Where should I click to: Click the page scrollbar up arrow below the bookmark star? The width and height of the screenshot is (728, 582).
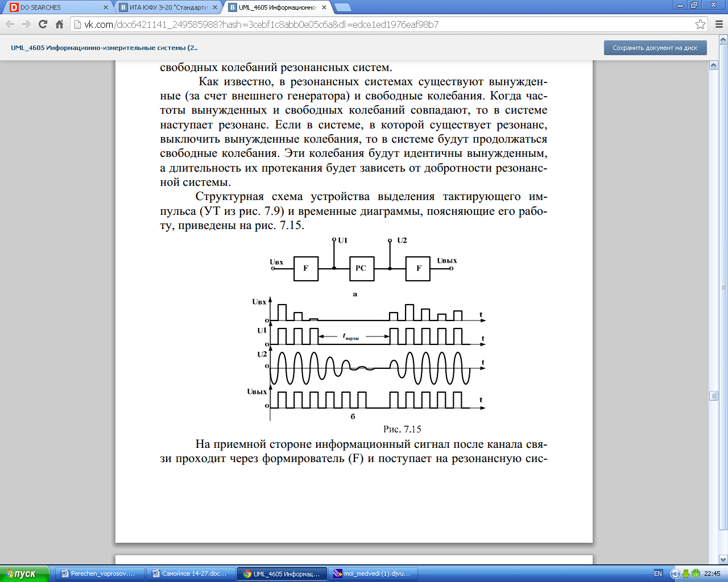pos(723,39)
